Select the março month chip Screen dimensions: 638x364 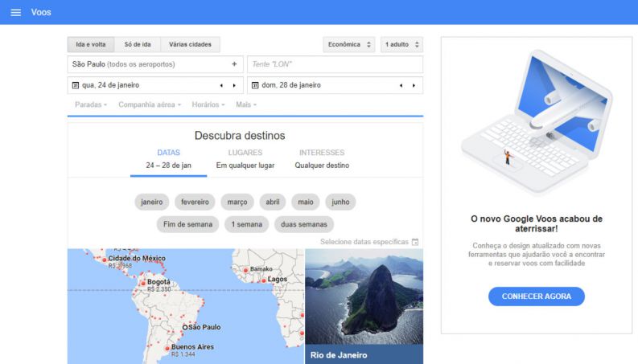click(x=237, y=202)
